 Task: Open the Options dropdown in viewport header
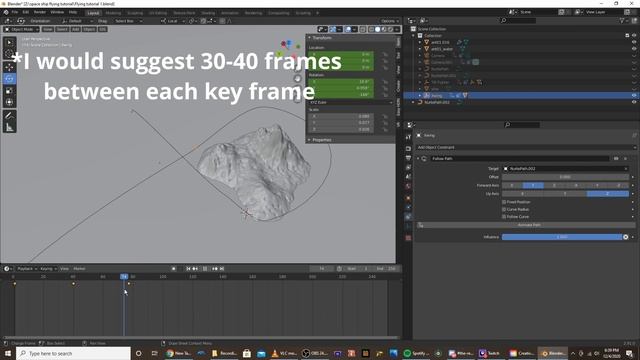[x=389, y=21]
